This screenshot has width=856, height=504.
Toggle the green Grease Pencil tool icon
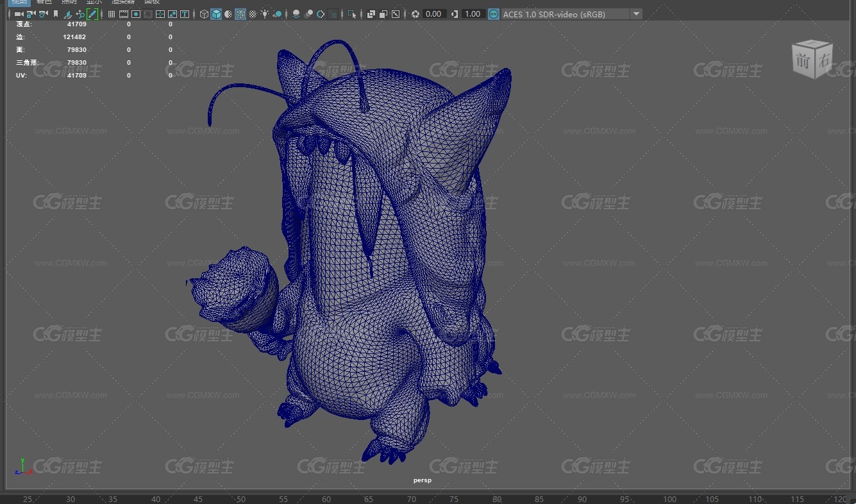pos(92,13)
